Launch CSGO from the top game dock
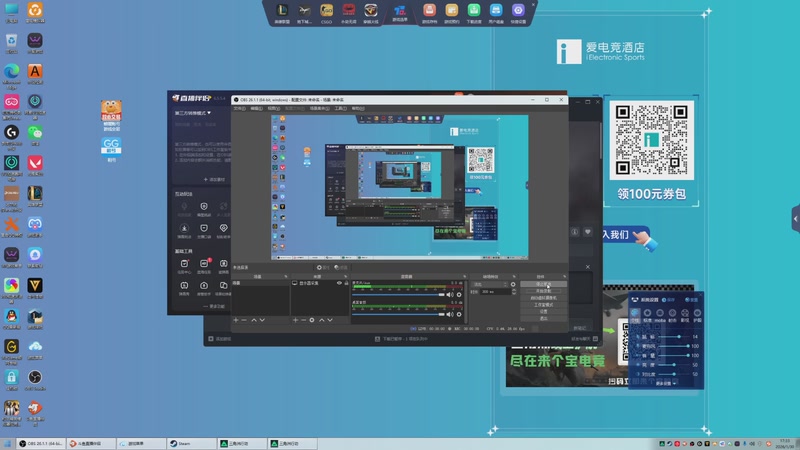The width and height of the screenshot is (800, 450). click(x=327, y=10)
